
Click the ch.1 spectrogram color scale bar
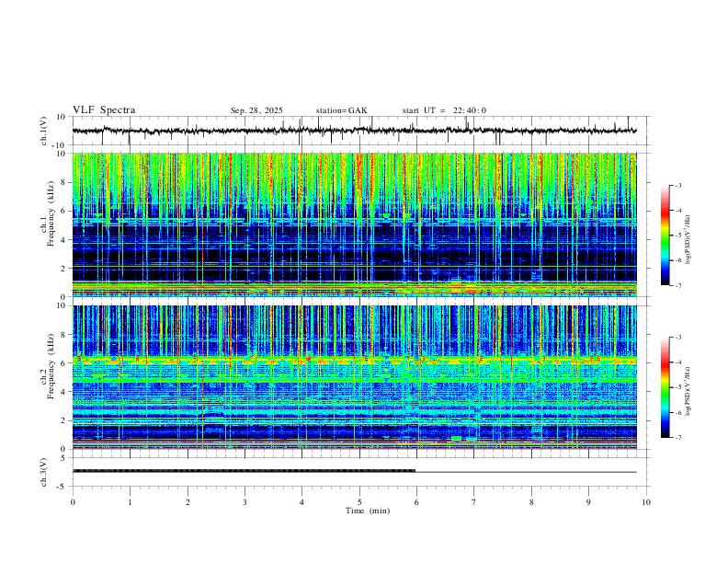point(665,236)
